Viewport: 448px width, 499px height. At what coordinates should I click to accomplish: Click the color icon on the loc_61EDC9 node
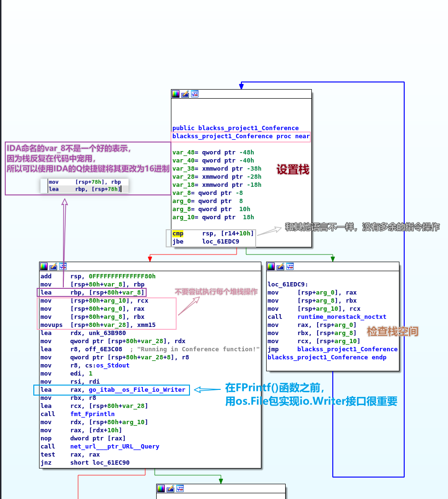pyautogui.click(x=271, y=267)
